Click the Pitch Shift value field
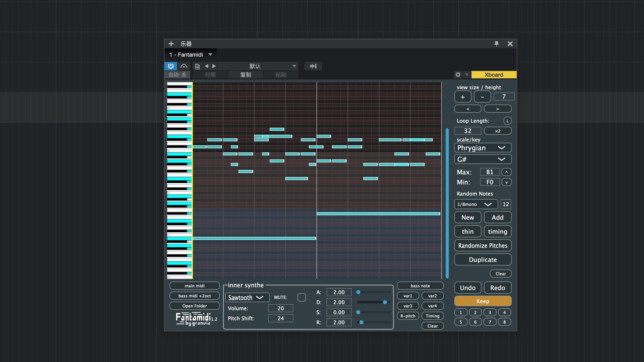The image size is (644, 362). 280,318
